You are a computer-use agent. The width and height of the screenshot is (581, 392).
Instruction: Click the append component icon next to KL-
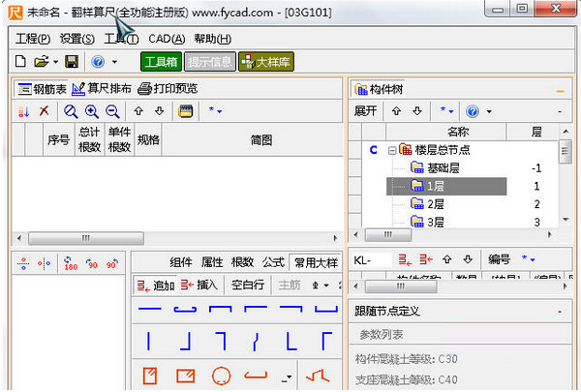405,259
